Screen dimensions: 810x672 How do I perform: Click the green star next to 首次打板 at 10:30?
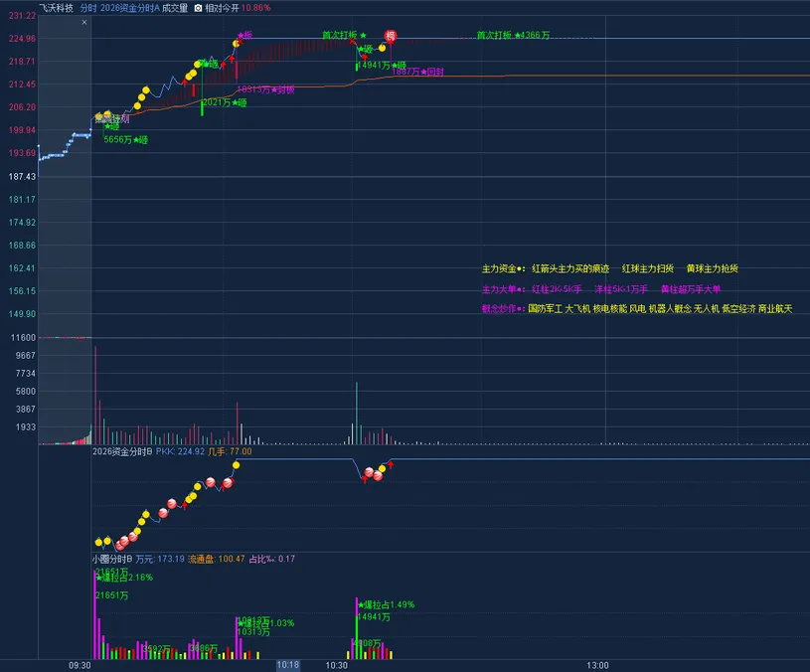click(x=363, y=35)
